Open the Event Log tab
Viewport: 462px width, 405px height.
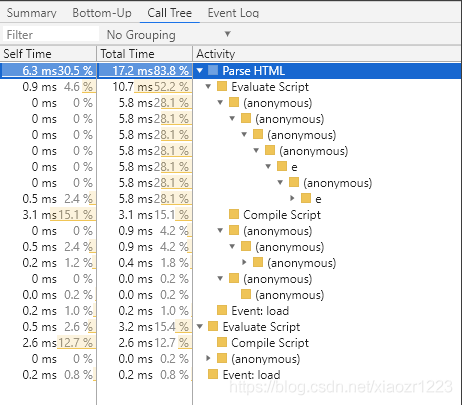coord(233,13)
